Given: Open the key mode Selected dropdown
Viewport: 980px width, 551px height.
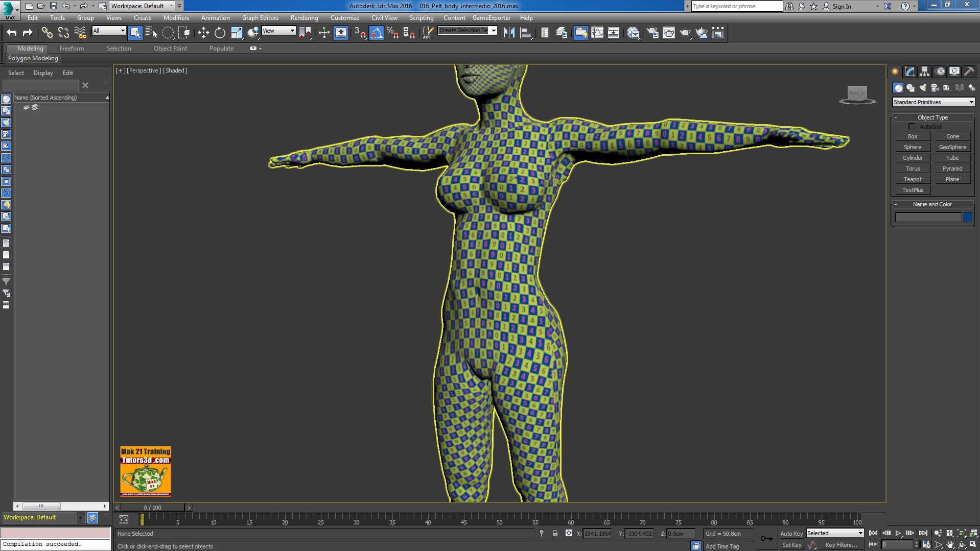Looking at the screenshot, I should coord(835,533).
